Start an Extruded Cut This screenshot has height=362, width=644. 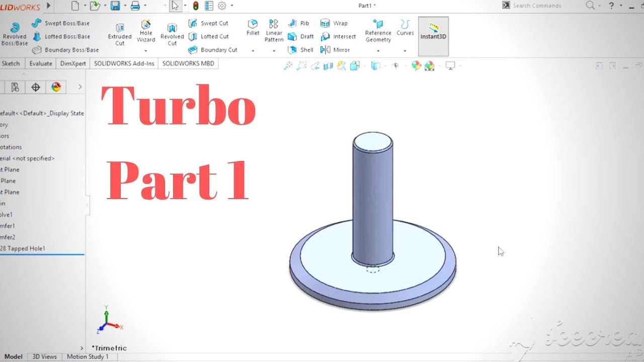click(x=120, y=35)
